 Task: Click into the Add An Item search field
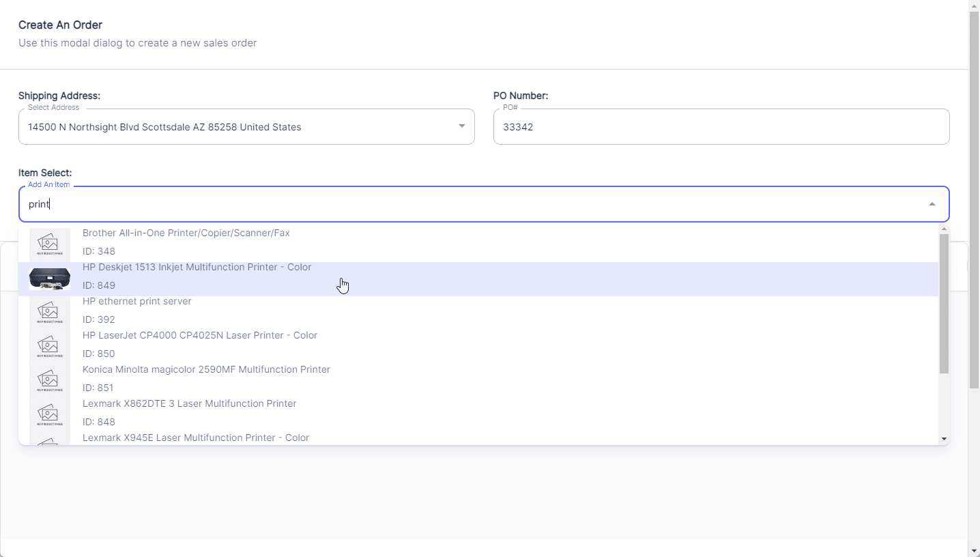tap(471, 204)
